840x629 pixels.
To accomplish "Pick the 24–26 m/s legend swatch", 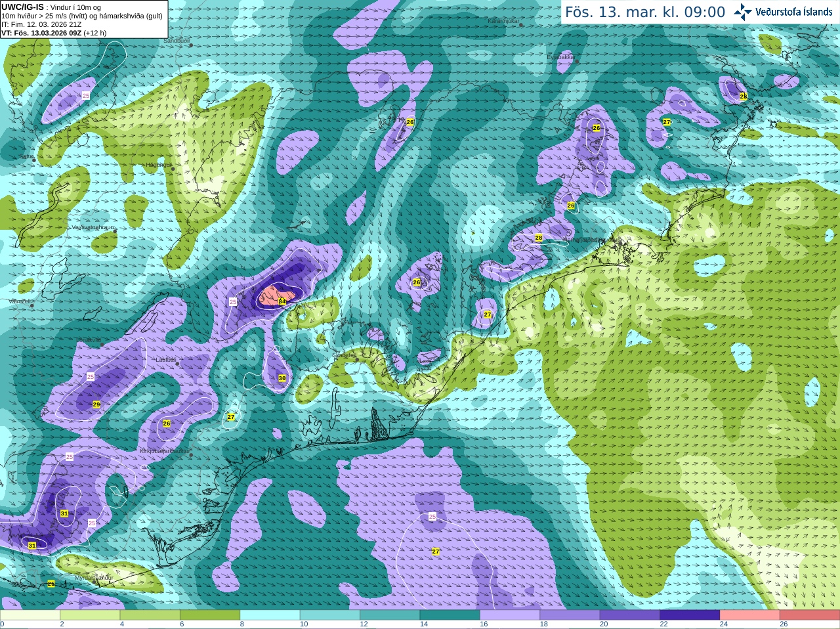I will point(750,615).
